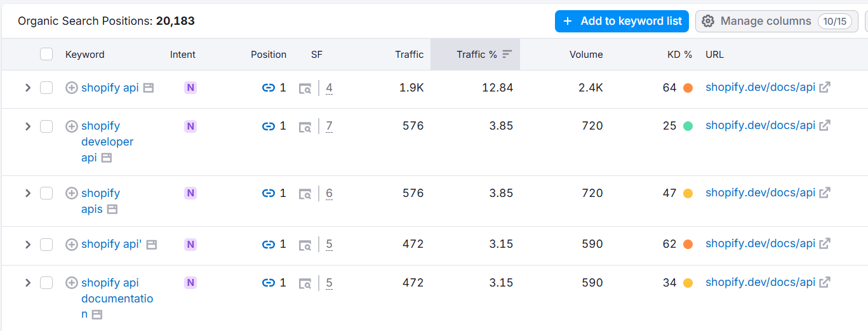This screenshot has height=331, width=868.
Task: Click plus icon next to shopify api documentation
Action: coord(72,283)
